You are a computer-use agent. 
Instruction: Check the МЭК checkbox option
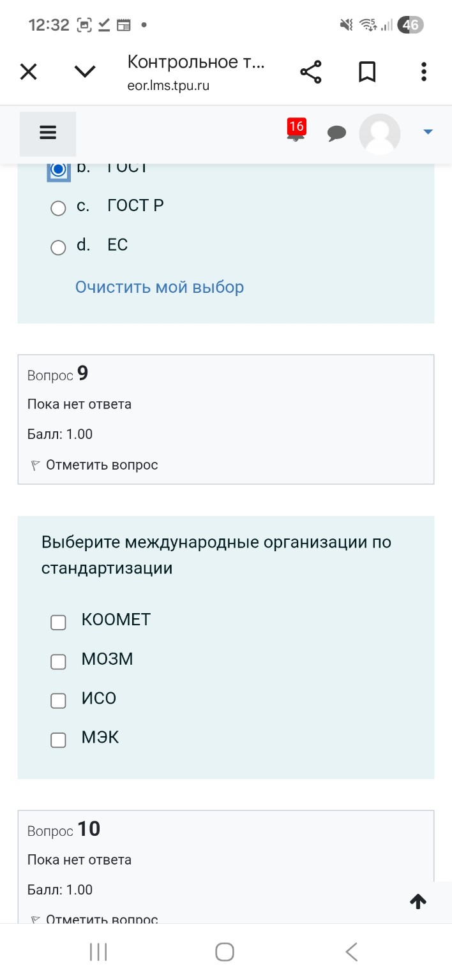pos(58,740)
